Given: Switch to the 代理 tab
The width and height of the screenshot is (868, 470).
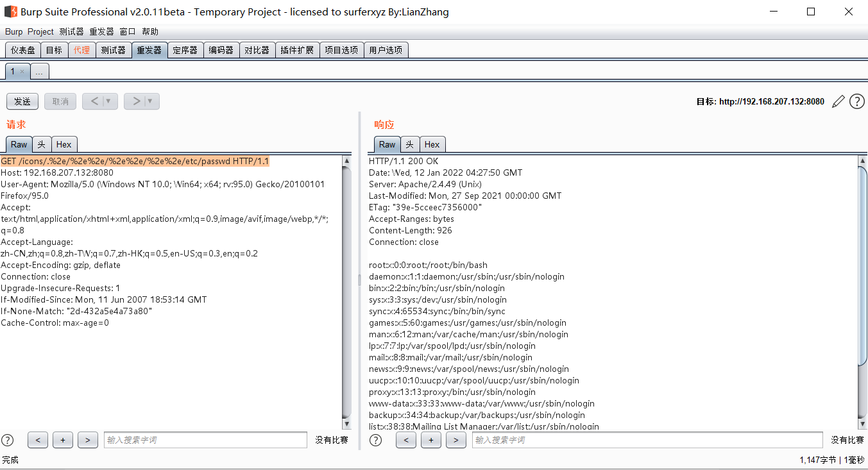Looking at the screenshot, I should click(x=81, y=50).
